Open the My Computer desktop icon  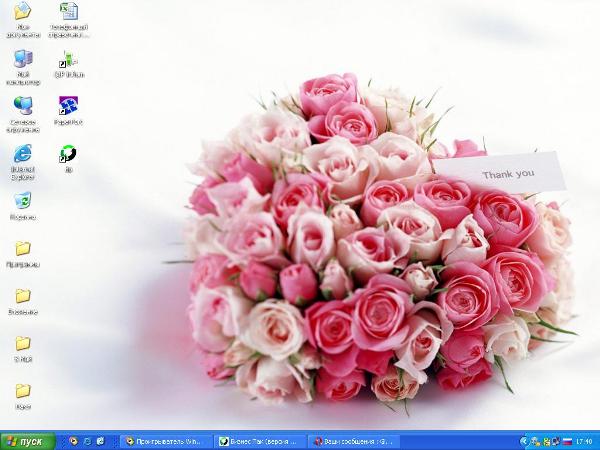tap(22, 59)
